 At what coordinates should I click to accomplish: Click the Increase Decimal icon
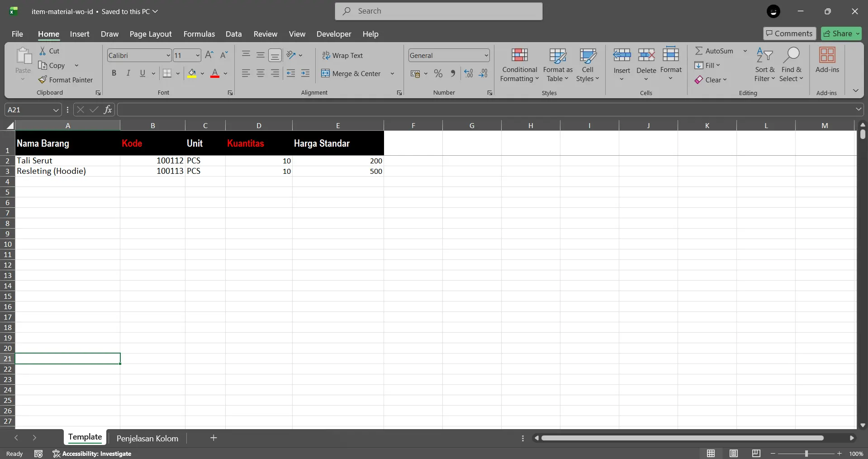coord(468,73)
